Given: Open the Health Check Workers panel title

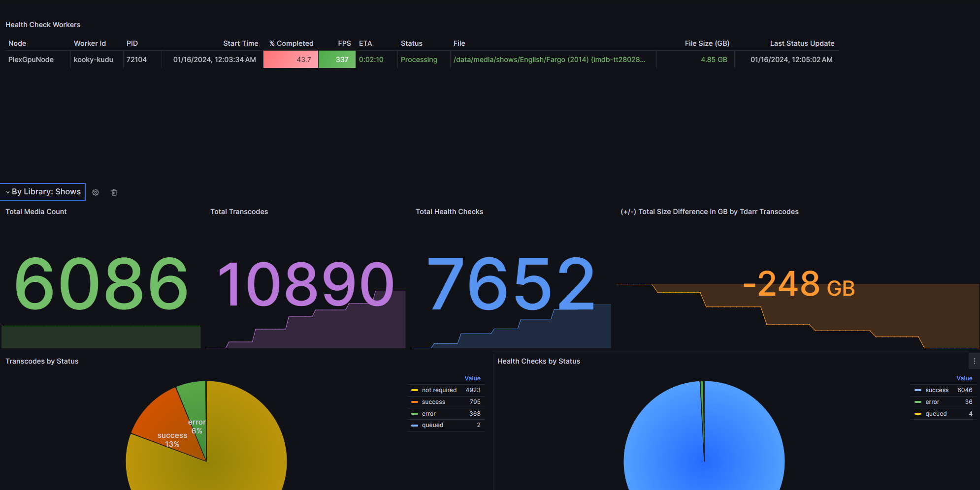Looking at the screenshot, I should [x=43, y=25].
